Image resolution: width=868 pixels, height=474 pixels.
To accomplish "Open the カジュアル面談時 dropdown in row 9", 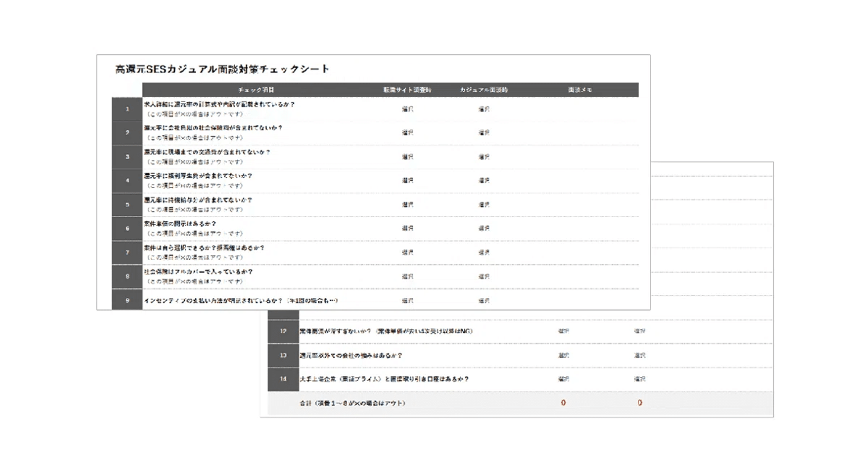I will (x=484, y=300).
